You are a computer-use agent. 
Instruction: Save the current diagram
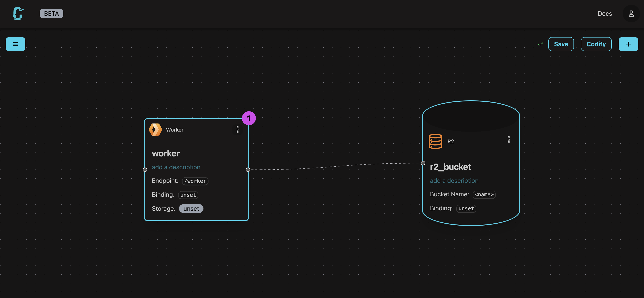[561, 44]
